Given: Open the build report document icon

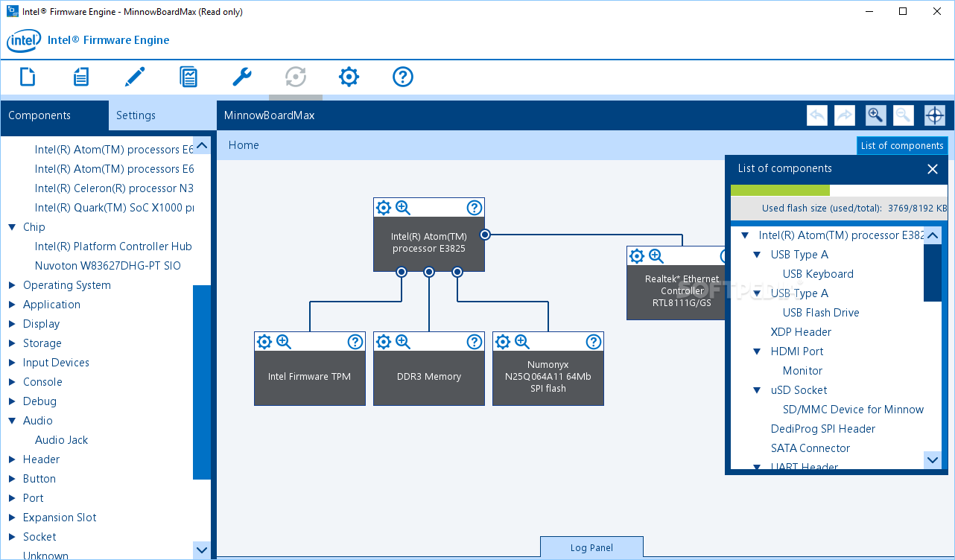Looking at the screenshot, I should click(x=188, y=77).
